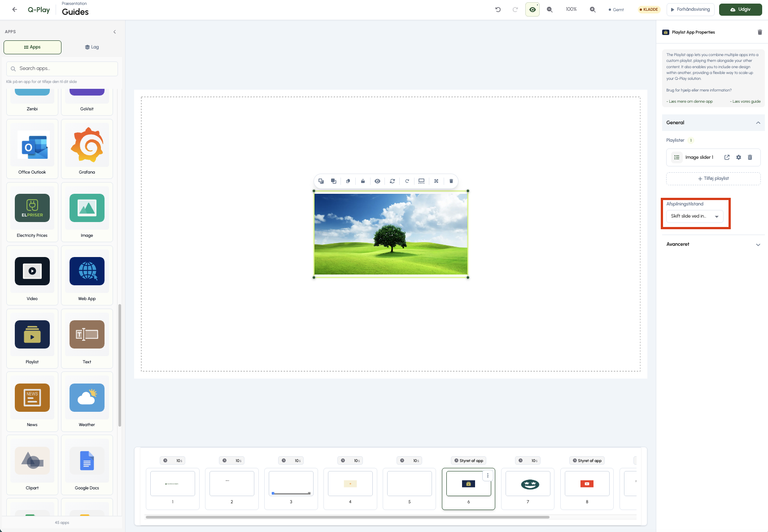The width and height of the screenshot is (768, 532).
Task: Set duration on slide 2 timer
Action: click(x=232, y=461)
